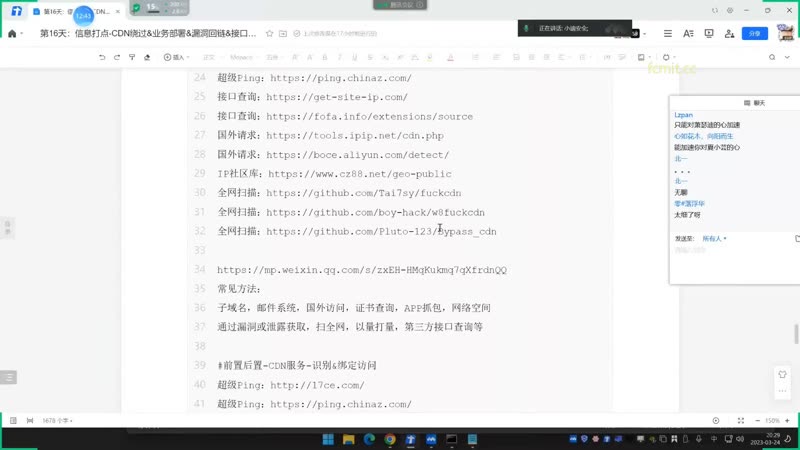Open the Monaco font family dropdown
The height and width of the screenshot is (450, 800).
(x=243, y=57)
